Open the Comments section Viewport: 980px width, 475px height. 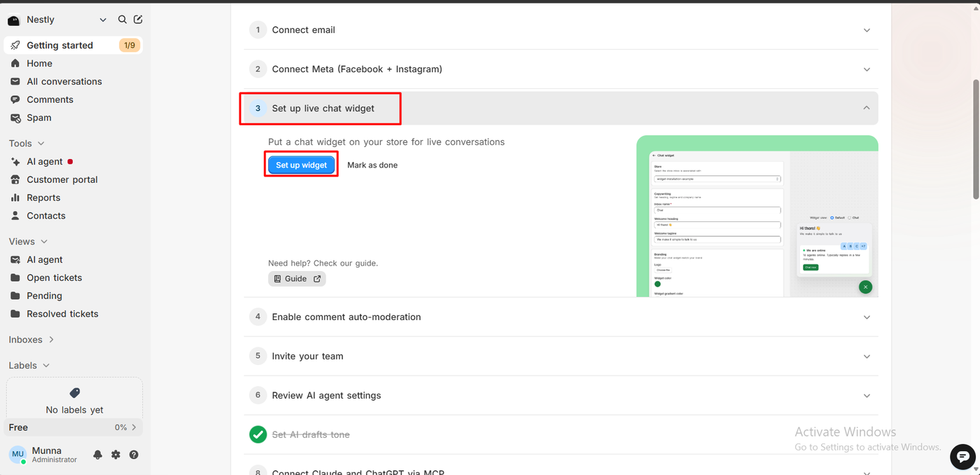coord(73,99)
